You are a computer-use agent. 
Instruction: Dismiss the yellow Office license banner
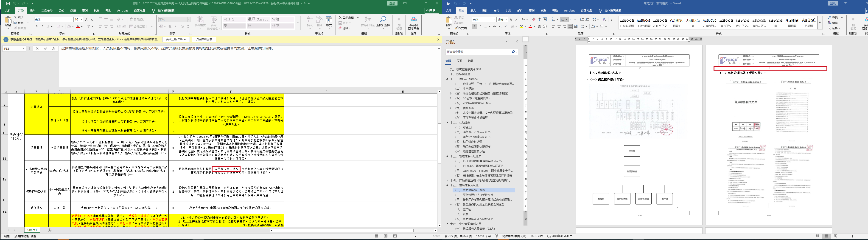pos(438,40)
